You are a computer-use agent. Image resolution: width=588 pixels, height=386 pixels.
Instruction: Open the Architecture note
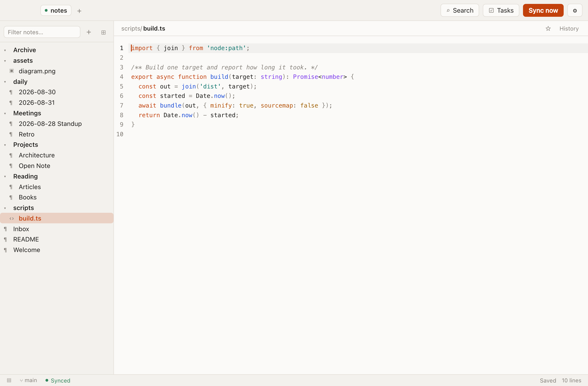[x=57, y=156]
